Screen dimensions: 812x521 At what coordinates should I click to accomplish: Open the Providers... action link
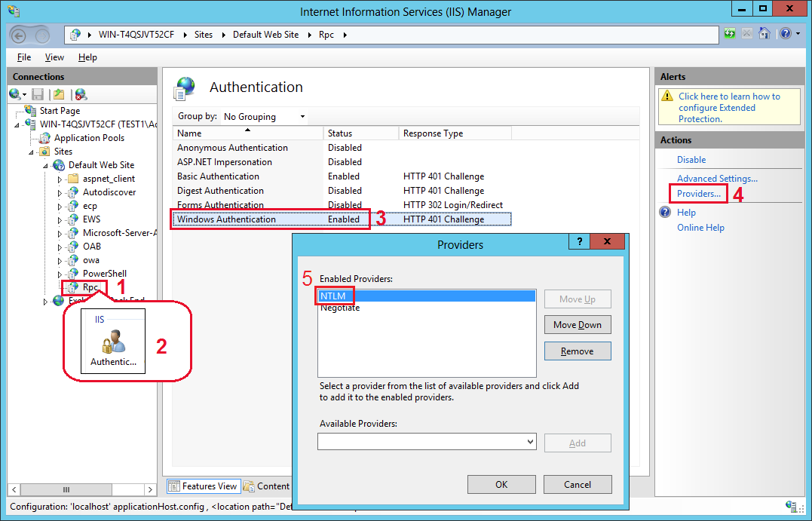click(699, 194)
